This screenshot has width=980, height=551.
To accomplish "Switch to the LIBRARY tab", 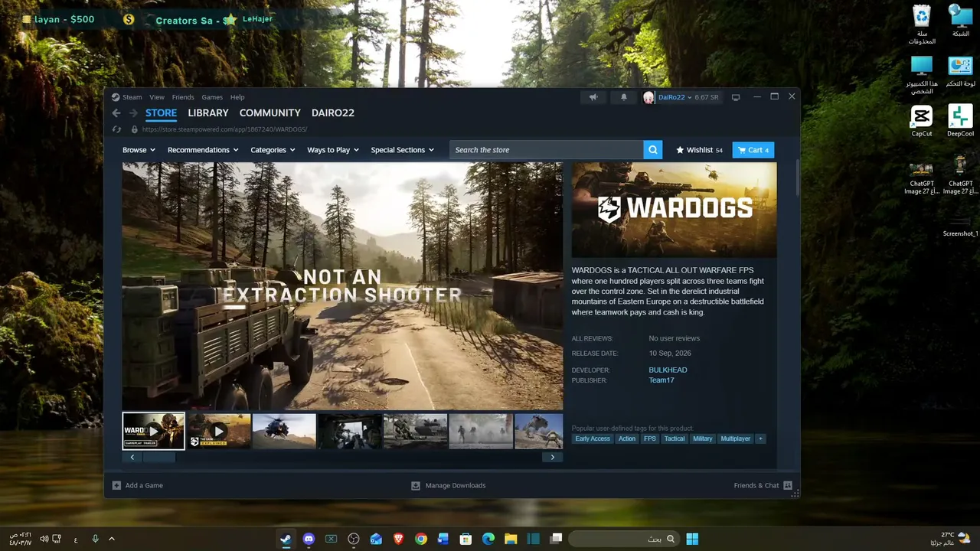I will click(x=208, y=112).
